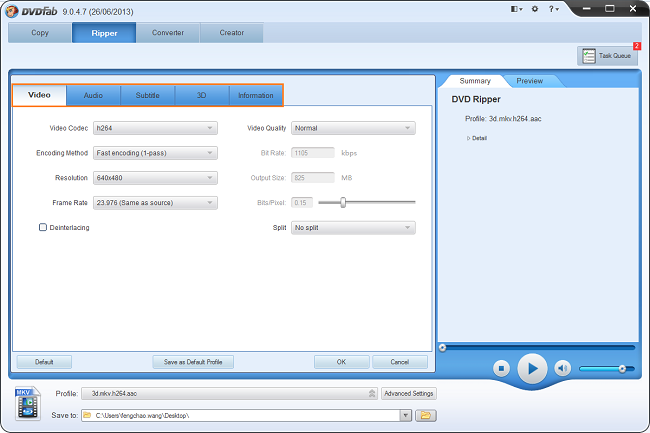Open the help question-mark menu

click(553, 9)
